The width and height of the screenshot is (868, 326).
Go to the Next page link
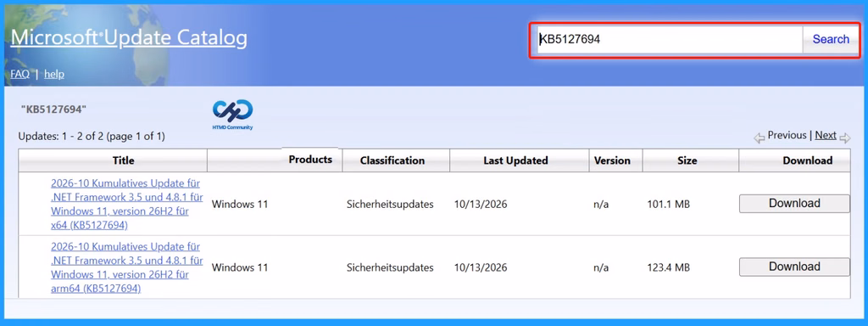tap(826, 135)
